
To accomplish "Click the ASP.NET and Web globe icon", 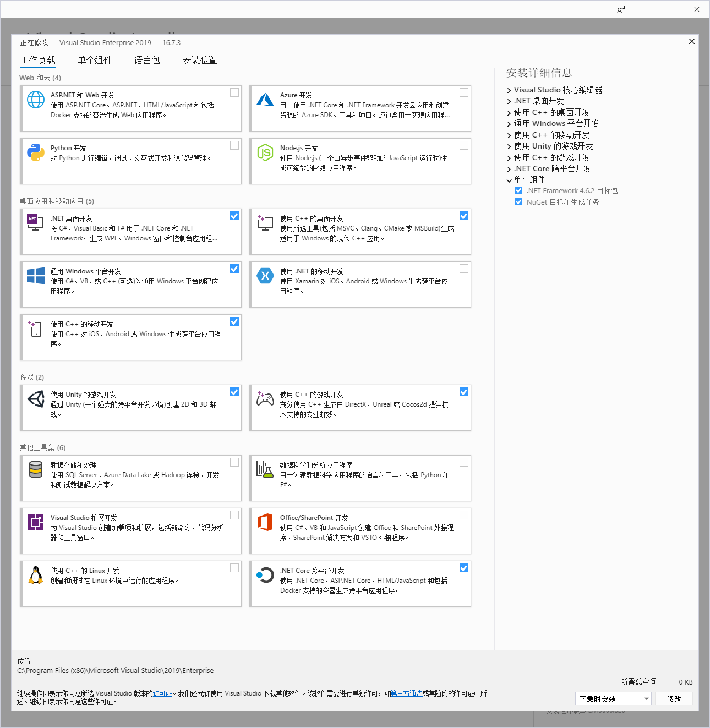I will pos(36,100).
